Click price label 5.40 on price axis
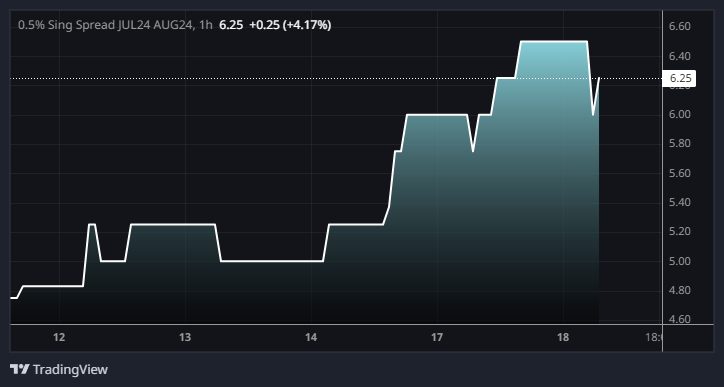 pos(680,202)
